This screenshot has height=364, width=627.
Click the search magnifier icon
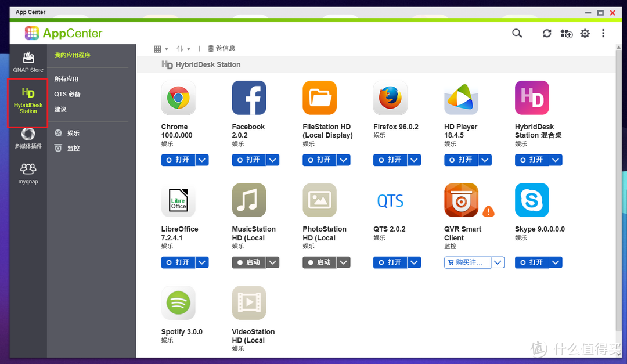coord(517,33)
